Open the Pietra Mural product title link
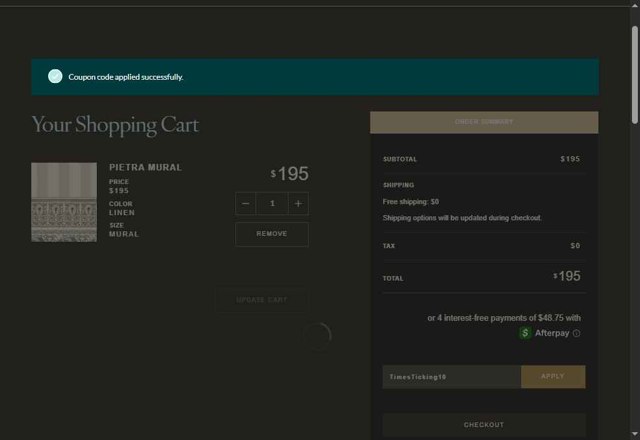This screenshot has height=440, width=640. pyautogui.click(x=145, y=167)
